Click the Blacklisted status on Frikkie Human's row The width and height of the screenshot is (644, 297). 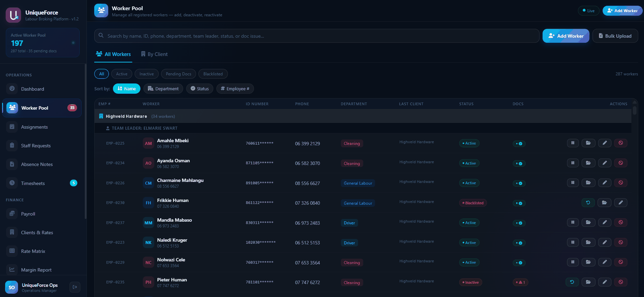pyautogui.click(x=473, y=203)
